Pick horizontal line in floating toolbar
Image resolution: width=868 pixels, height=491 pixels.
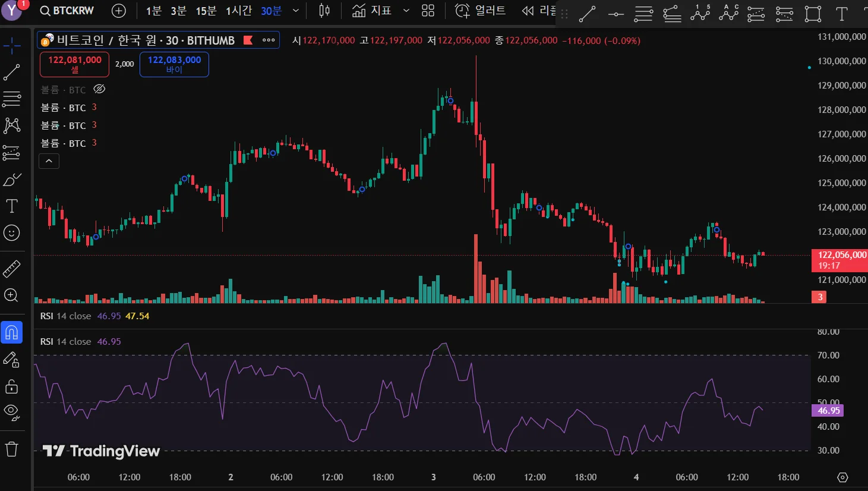coord(616,14)
